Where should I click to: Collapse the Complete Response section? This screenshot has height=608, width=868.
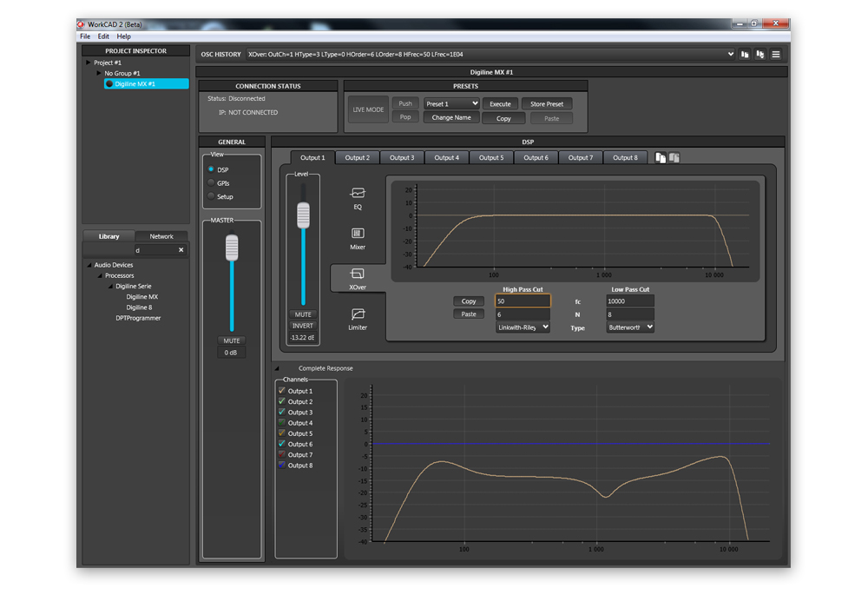(x=278, y=368)
